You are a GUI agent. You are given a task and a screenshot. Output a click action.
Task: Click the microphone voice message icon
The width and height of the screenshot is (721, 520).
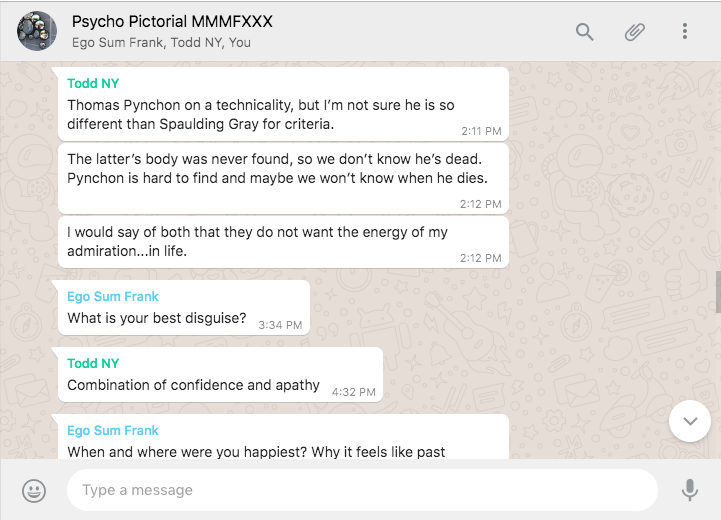(x=689, y=490)
